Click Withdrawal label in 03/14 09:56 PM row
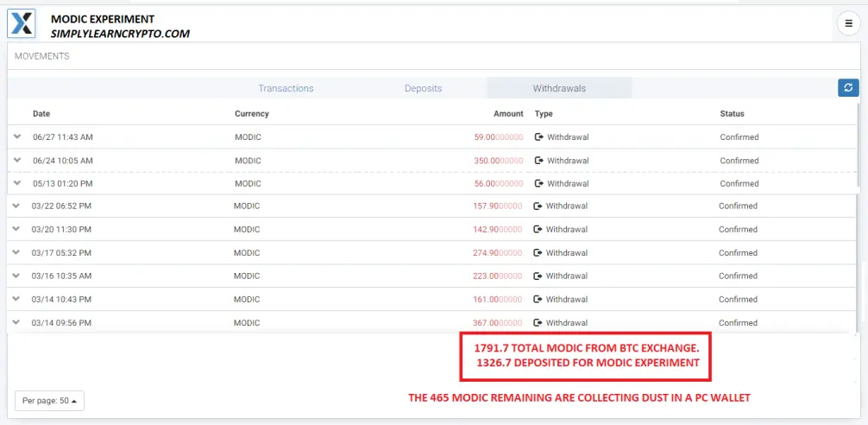Image resolution: width=868 pixels, height=425 pixels. coord(566,322)
